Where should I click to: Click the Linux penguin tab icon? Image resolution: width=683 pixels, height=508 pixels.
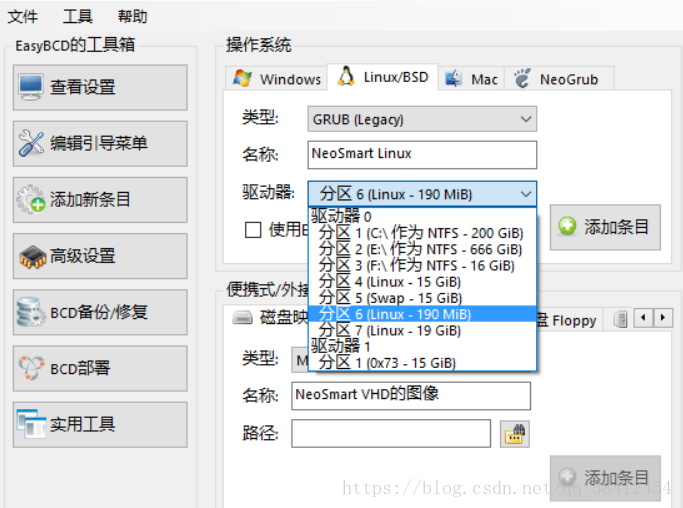(346, 76)
